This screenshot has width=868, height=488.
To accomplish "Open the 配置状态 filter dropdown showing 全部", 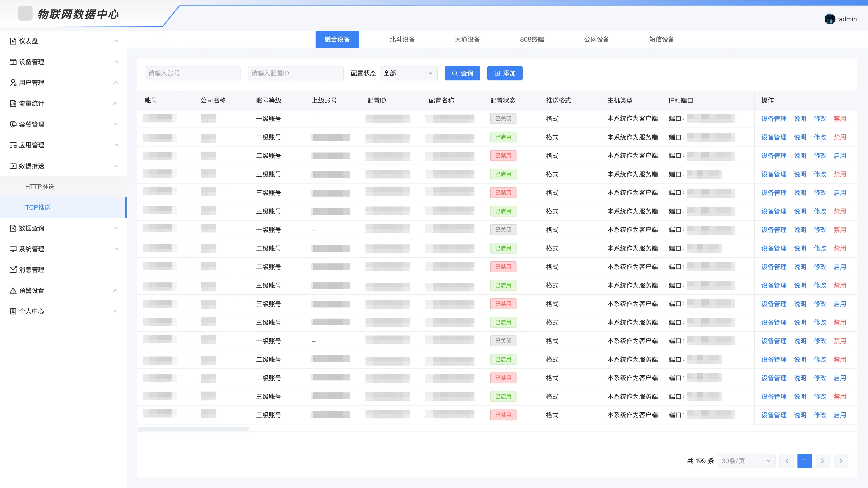I will click(408, 73).
